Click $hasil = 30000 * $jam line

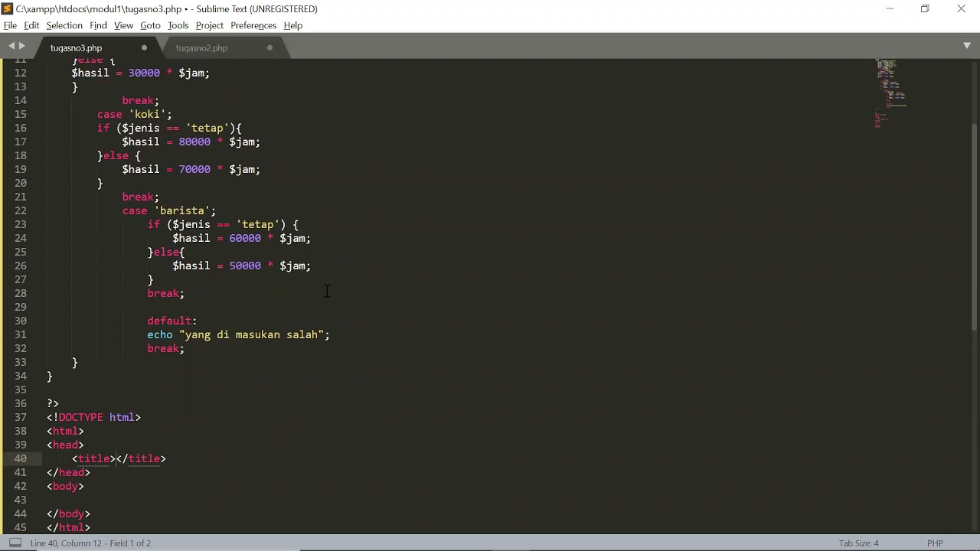click(141, 73)
